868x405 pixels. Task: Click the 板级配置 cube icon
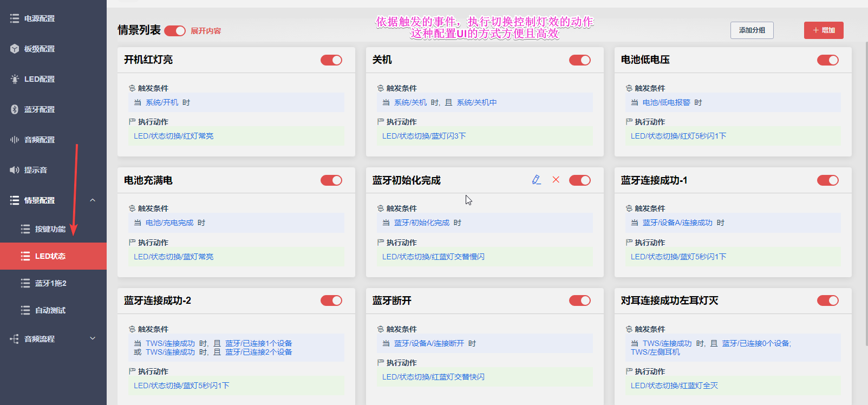[15, 49]
